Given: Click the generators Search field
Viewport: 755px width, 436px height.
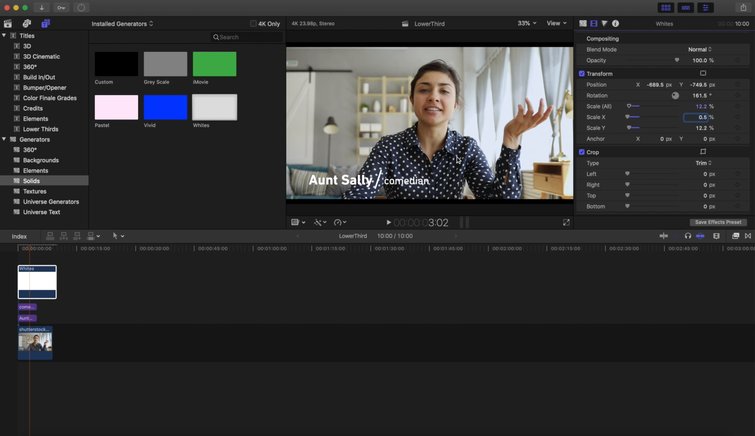Looking at the screenshot, I should coord(247,37).
